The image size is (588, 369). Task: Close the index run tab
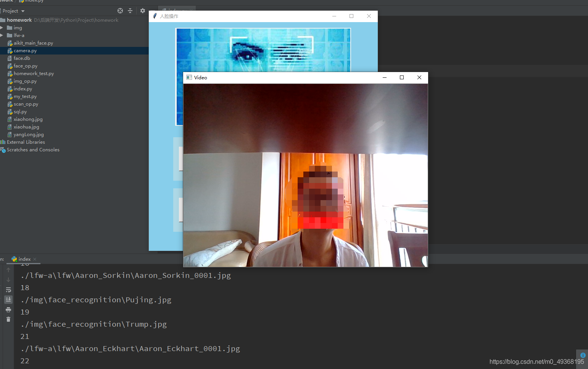[35, 259]
